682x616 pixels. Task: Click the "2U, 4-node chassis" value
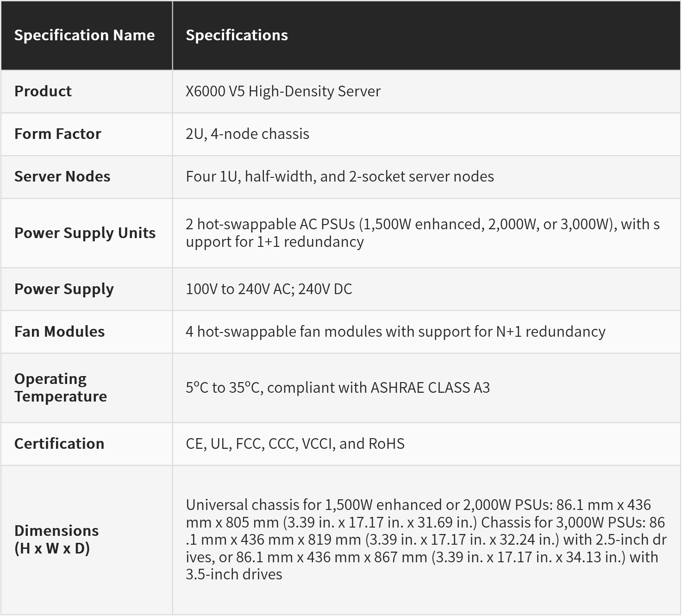point(247,134)
